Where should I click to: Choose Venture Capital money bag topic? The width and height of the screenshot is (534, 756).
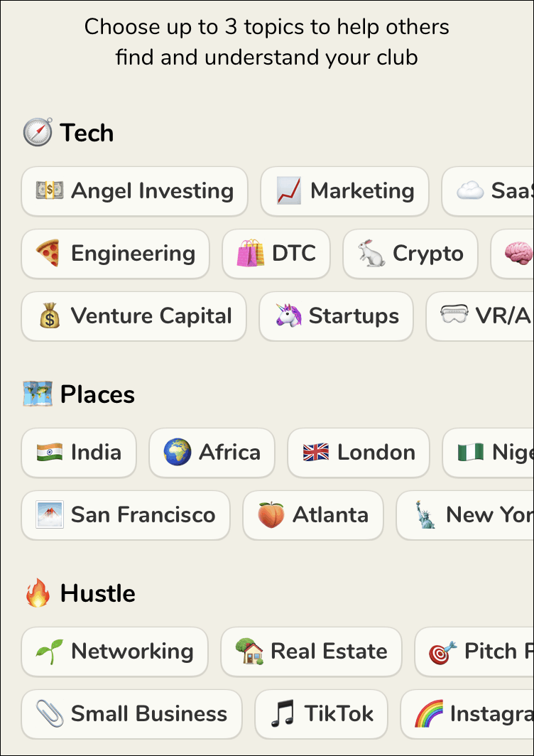click(134, 316)
